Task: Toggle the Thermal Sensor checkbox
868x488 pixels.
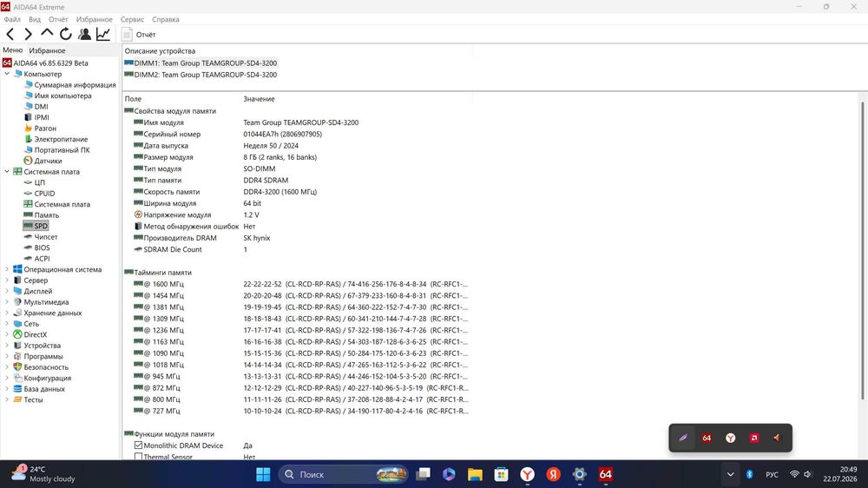Action: (x=138, y=457)
